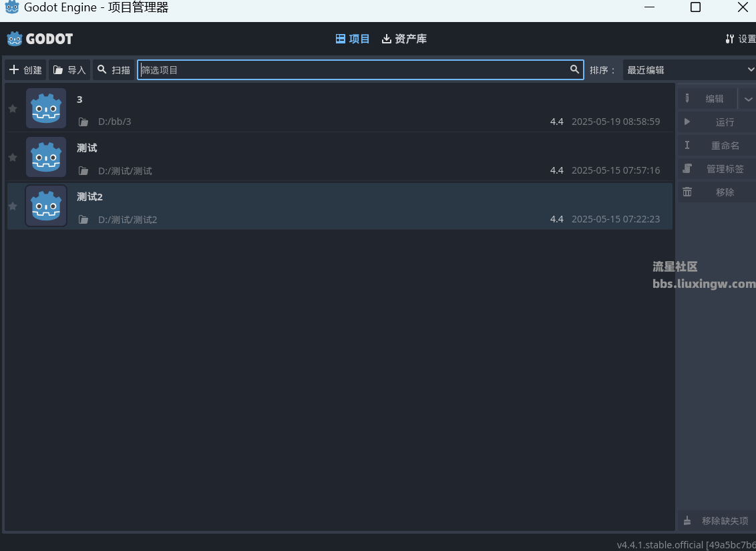
Task: Open folder icon for D:/测试/测试2
Action: tap(83, 219)
